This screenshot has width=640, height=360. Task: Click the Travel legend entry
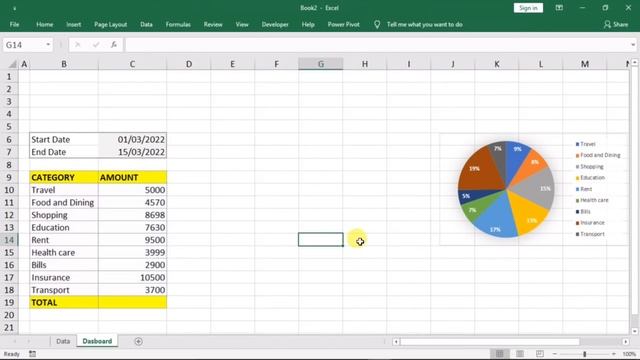586,144
